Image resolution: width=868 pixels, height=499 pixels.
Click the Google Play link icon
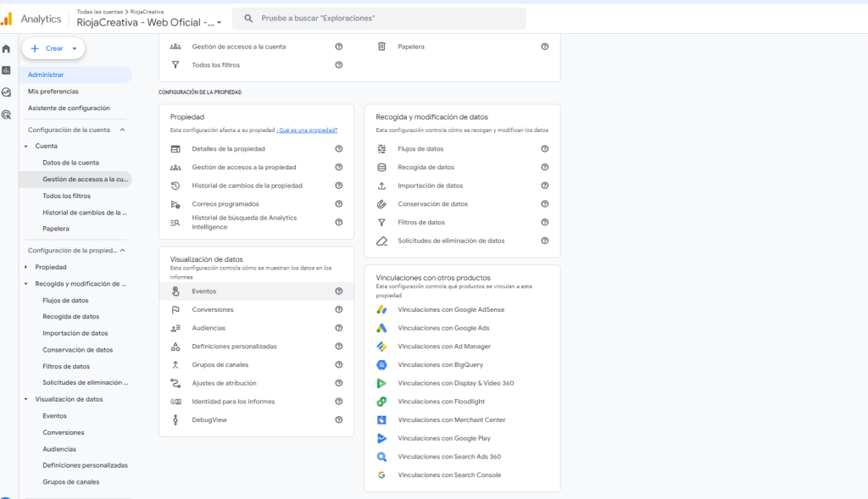[x=381, y=438]
